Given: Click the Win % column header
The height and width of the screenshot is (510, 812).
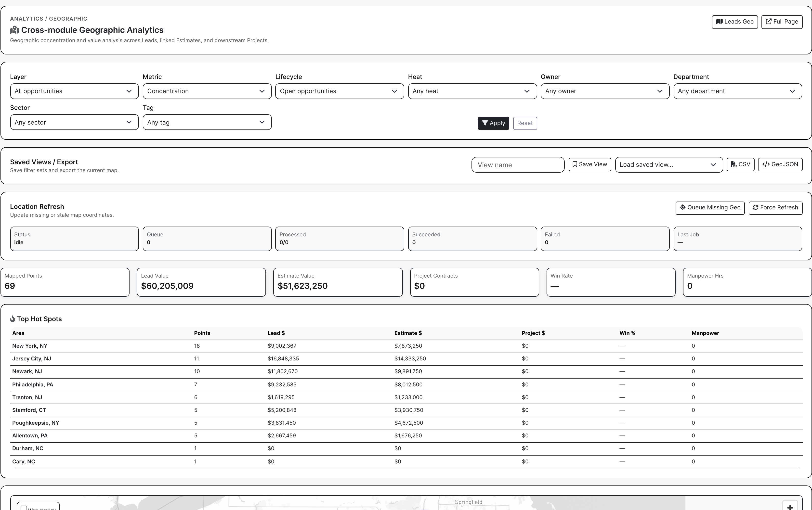Looking at the screenshot, I should pos(627,333).
